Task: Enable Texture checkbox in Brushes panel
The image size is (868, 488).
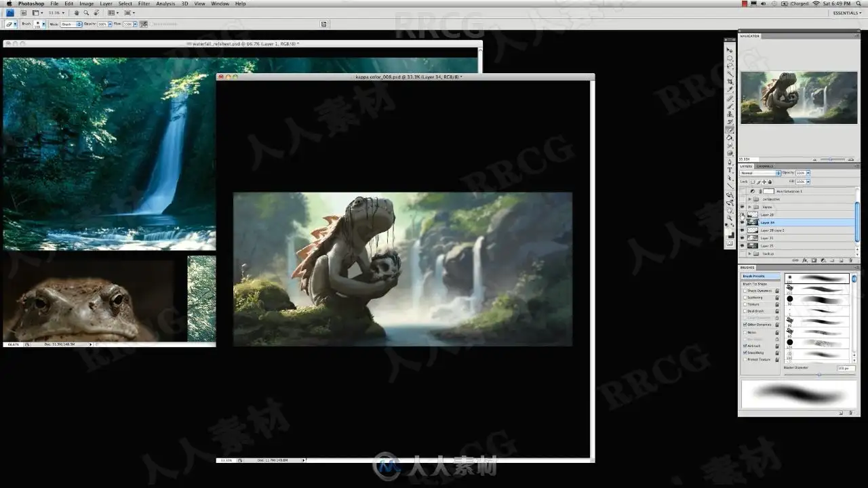Action: pyautogui.click(x=745, y=304)
